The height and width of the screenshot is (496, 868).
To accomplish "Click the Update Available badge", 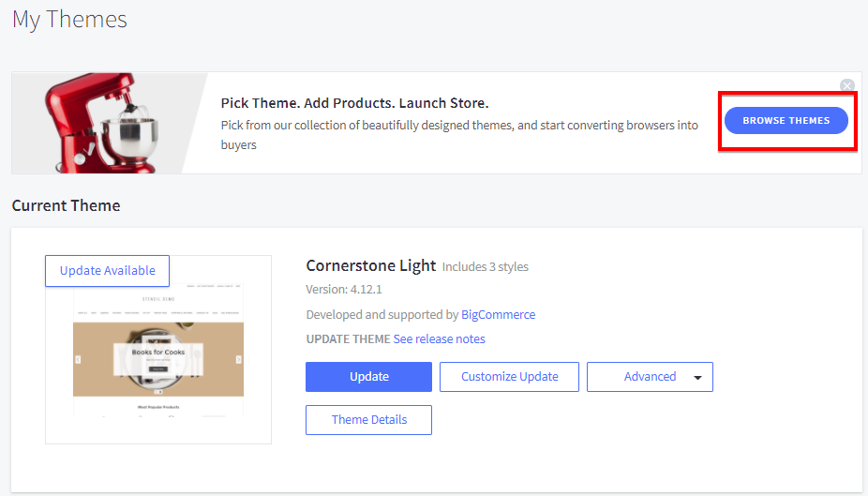I will 108,271.
